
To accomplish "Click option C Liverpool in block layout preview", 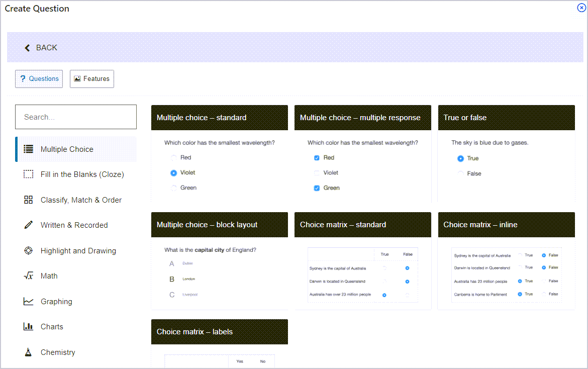I will tap(183, 295).
